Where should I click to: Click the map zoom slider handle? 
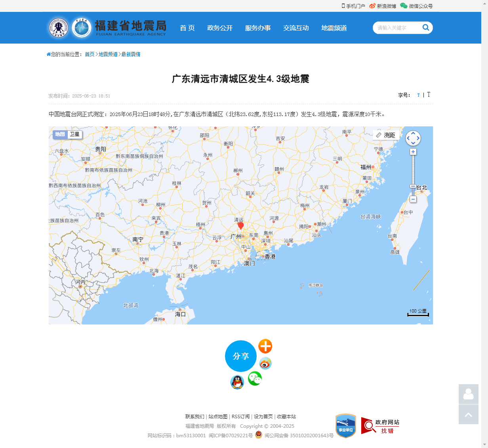[x=413, y=186]
